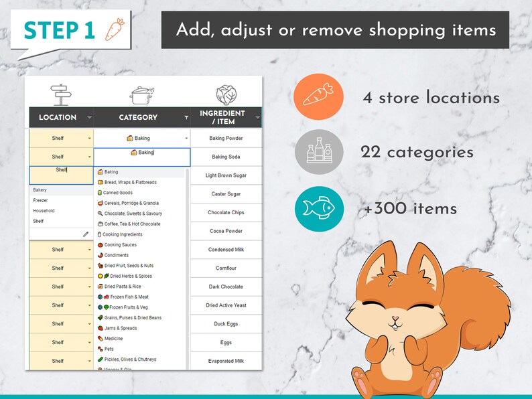Select the Evaporated Milk cell
The image size is (532, 399).
pos(226,361)
